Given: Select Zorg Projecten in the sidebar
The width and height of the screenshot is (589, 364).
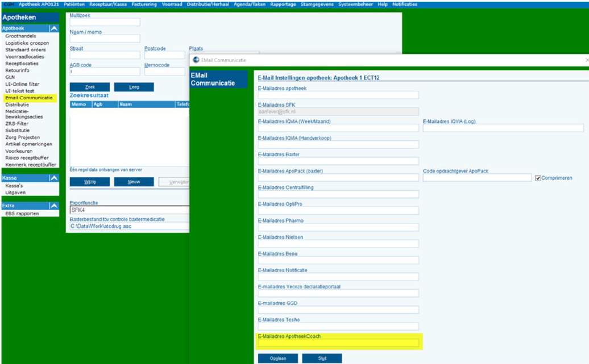Looking at the screenshot, I should 23,137.
